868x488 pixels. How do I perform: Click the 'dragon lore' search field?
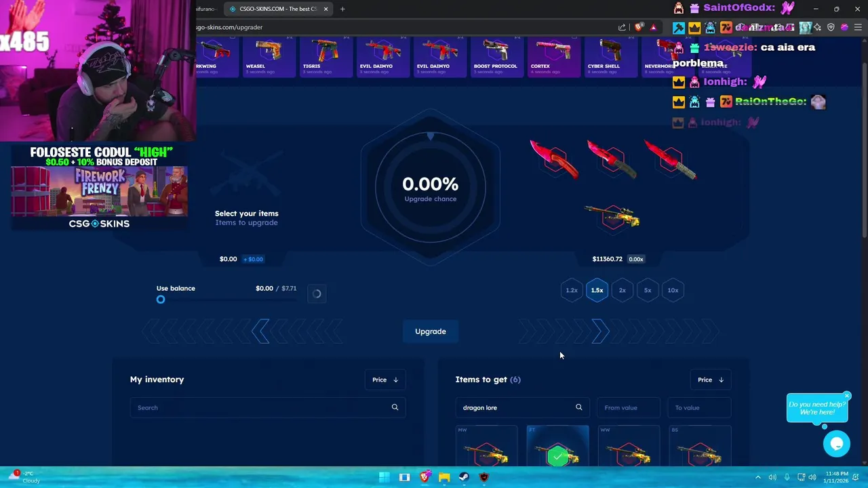pyautogui.click(x=522, y=407)
